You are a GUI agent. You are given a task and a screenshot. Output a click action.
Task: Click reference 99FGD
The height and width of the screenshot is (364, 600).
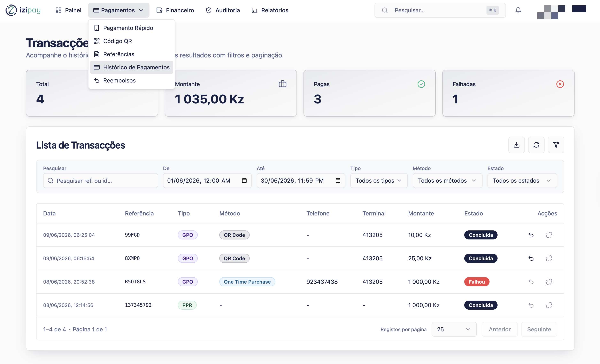coord(132,235)
